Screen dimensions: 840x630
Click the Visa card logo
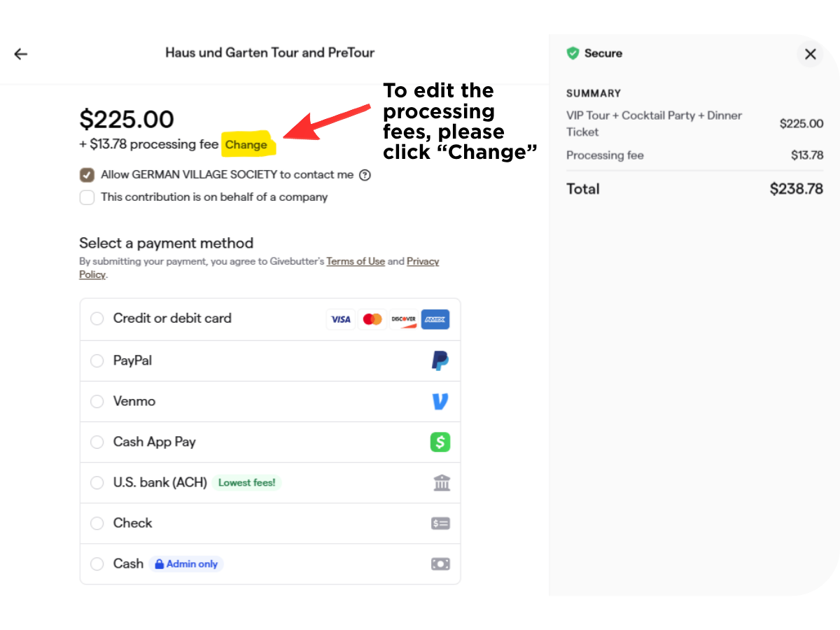(341, 319)
